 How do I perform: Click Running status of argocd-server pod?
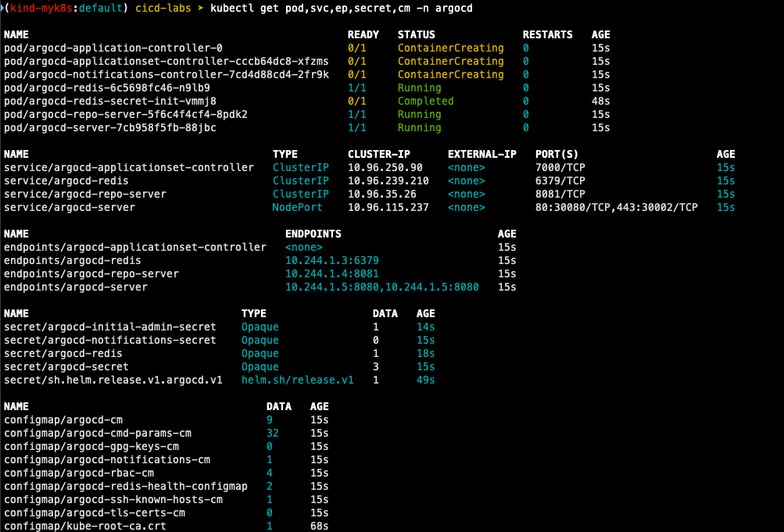(x=420, y=127)
